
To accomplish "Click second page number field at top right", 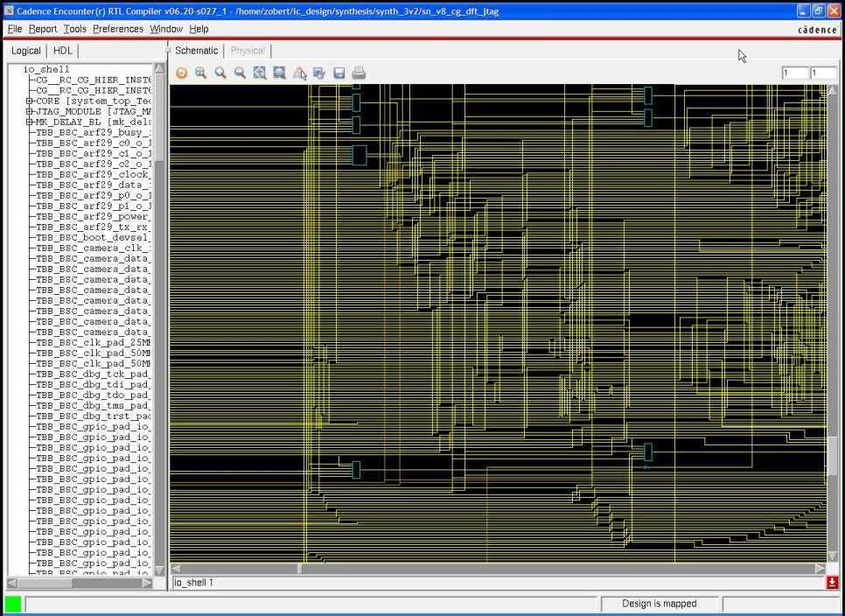I will point(823,73).
